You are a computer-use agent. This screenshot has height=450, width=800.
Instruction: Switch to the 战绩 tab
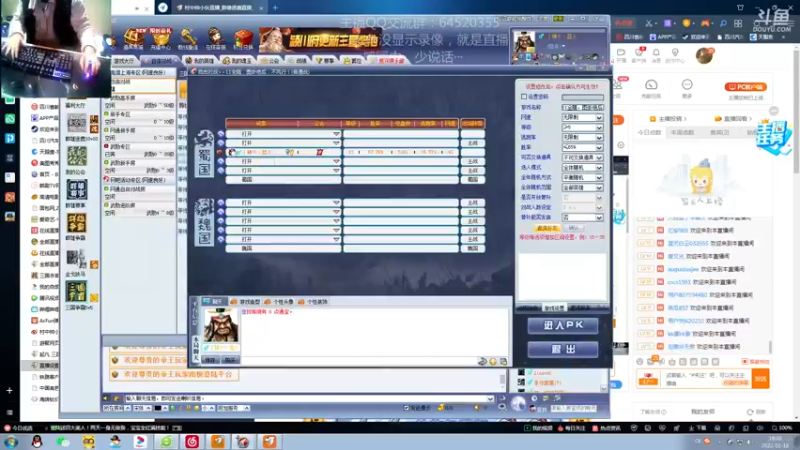(298, 61)
